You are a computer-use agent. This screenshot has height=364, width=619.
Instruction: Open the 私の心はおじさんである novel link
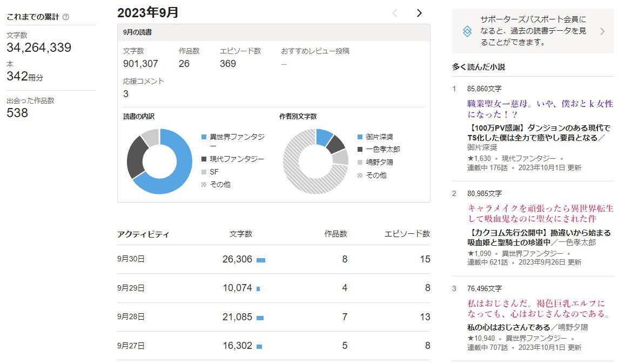(508, 327)
